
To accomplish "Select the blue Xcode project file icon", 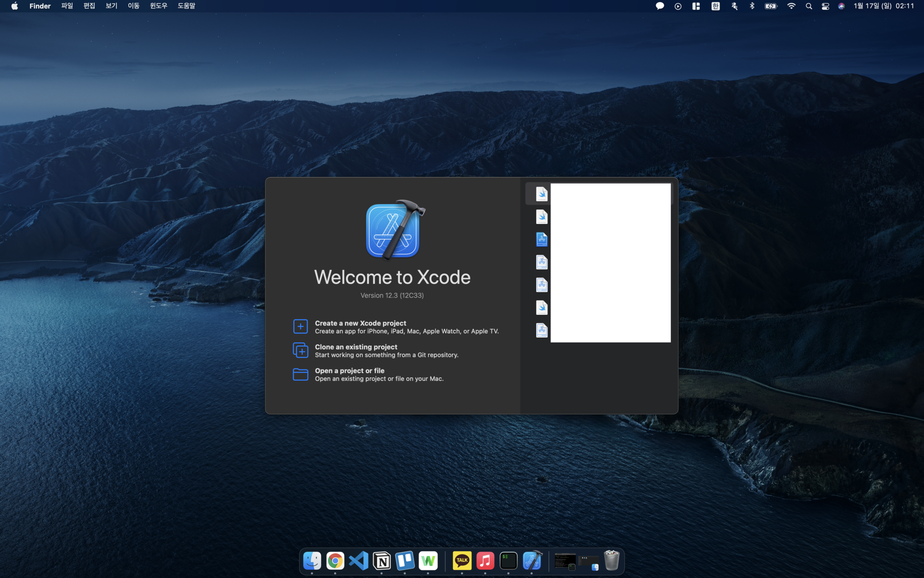I will (541, 239).
